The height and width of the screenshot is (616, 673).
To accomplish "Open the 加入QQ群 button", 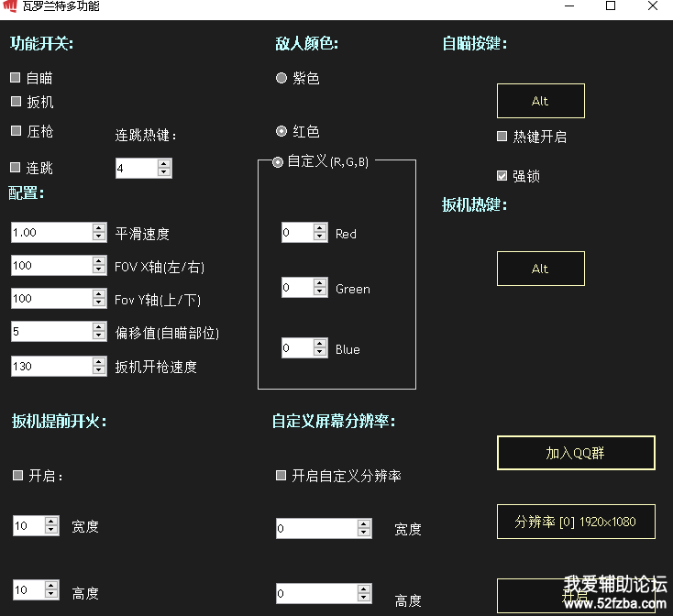I will (x=576, y=453).
